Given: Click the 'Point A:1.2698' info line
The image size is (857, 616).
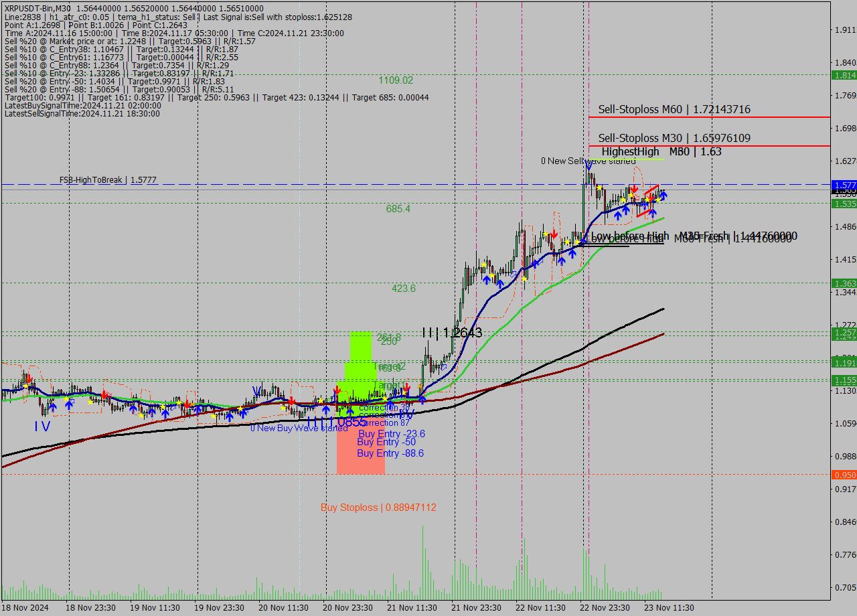Looking at the screenshot, I should pos(96,25).
